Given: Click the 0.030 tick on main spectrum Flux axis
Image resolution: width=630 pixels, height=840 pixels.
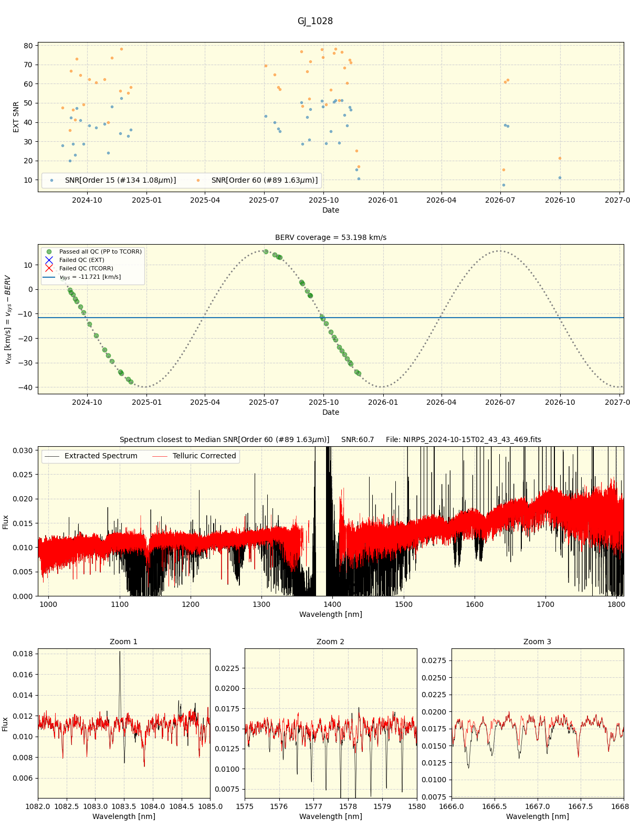Looking at the screenshot, I should [x=23, y=450].
